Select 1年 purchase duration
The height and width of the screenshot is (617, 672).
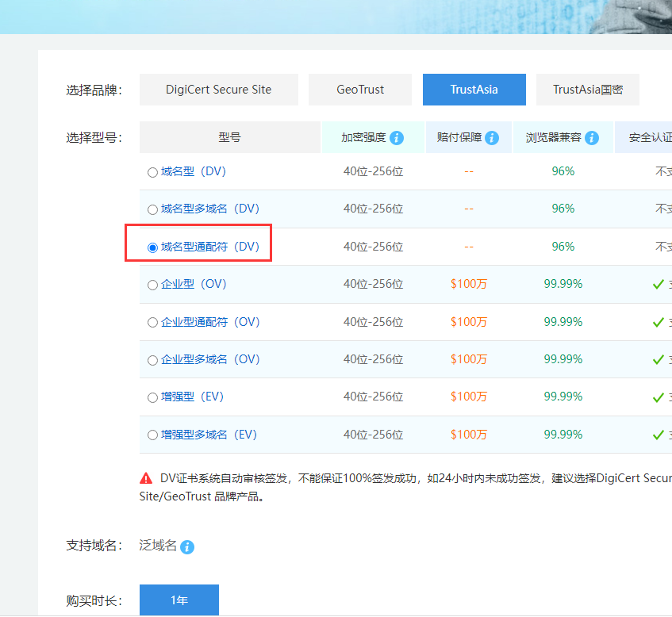tap(179, 600)
